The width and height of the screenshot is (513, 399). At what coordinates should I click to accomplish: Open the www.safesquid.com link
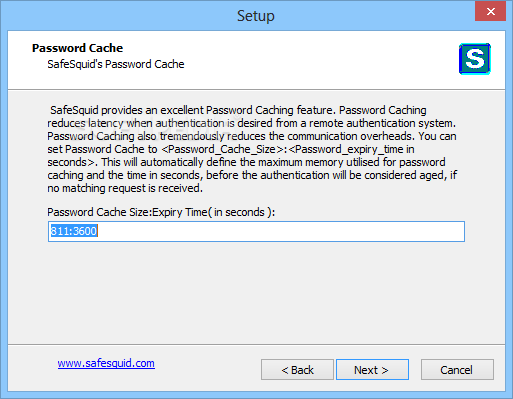coord(106,363)
